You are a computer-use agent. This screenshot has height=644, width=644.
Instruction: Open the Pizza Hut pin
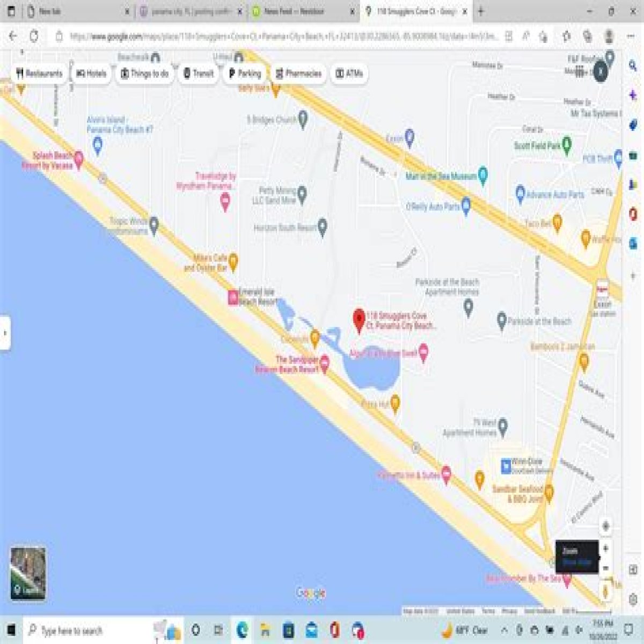pyautogui.click(x=395, y=403)
